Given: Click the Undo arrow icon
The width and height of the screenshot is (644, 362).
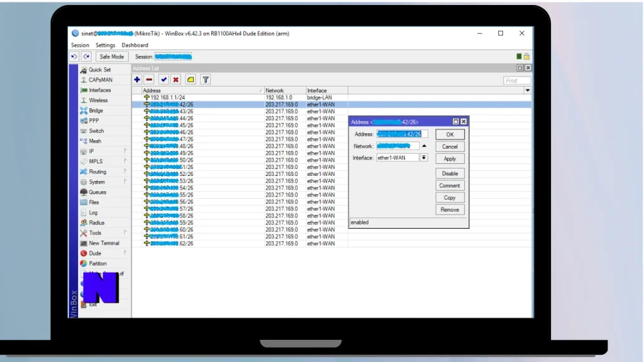Looking at the screenshot, I should tap(74, 57).
